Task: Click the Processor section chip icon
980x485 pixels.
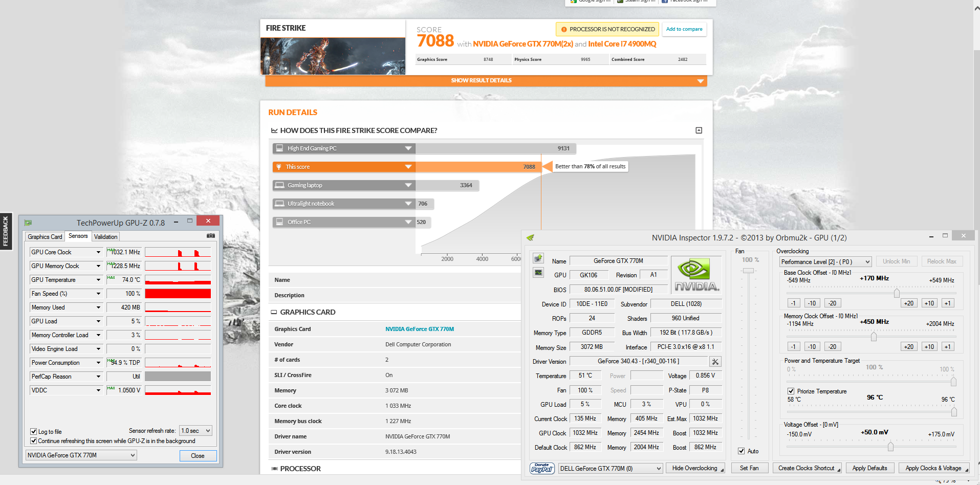Action: 275,469
